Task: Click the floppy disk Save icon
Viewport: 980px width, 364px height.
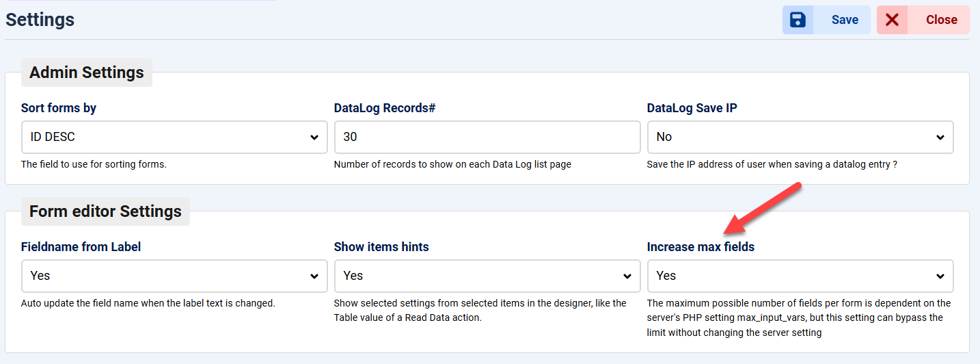Action: click(x=798, y=20)
